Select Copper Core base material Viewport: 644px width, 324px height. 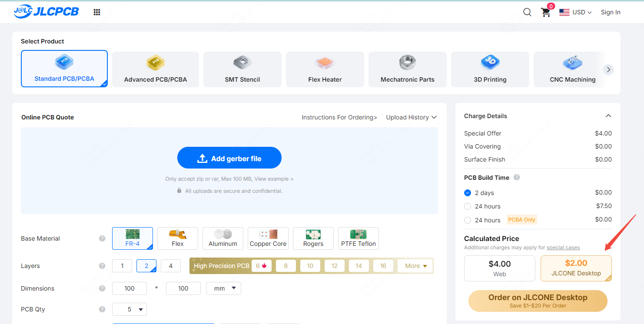point(268,238)
